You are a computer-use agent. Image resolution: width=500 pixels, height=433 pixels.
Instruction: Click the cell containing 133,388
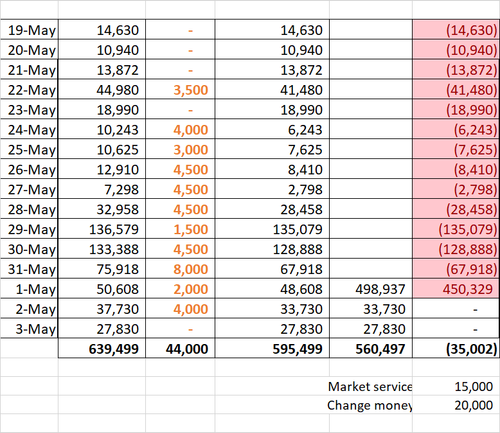(x=102, y=249)
